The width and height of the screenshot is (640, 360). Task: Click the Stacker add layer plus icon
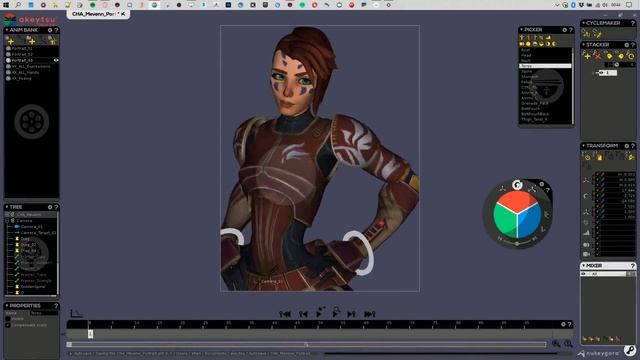coord(587,56)
